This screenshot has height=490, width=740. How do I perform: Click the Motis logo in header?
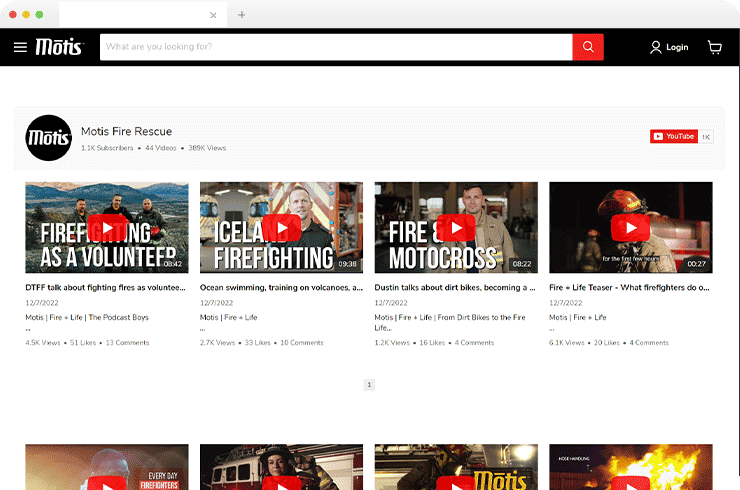point(59,47)
